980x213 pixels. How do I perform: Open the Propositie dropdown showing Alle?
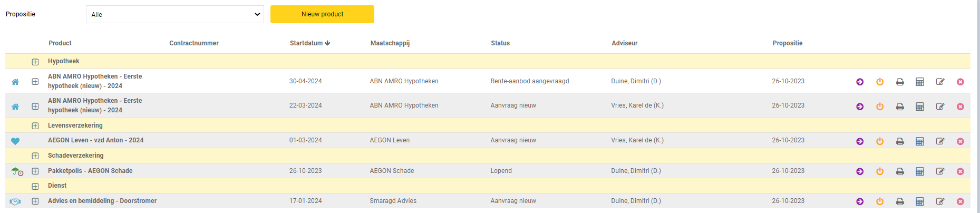[x=175, y=14]
